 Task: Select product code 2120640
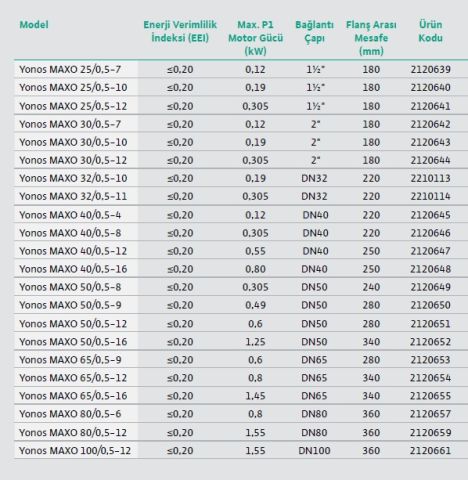(430, 87)
